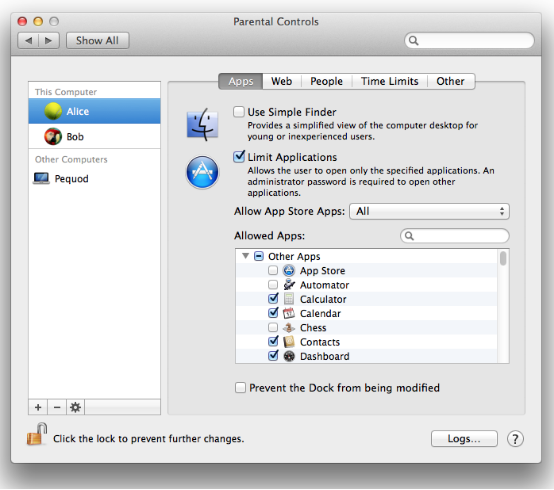Open help with the question mark button
This screenshot has height=490, width=554.
click(515, 439)
